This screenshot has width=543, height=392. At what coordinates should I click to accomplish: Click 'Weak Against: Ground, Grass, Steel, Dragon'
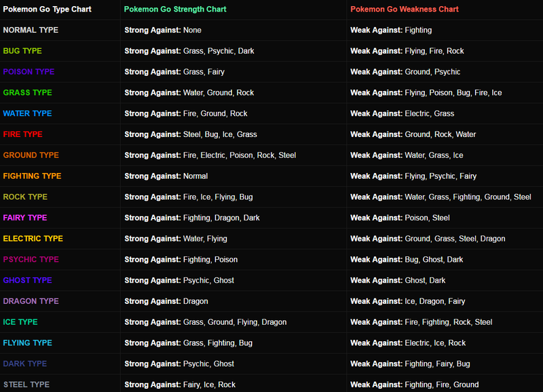(x=428, y=239)
